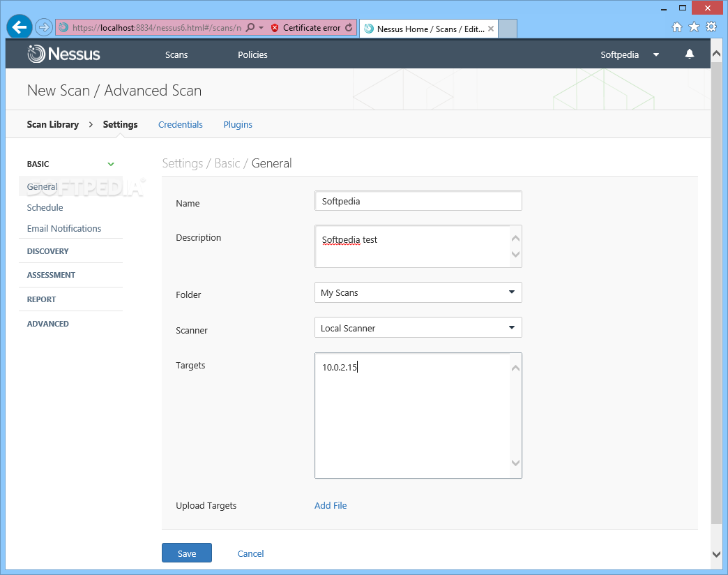
Task: Select the Settings tab
Action: click(x=120, y=124)
